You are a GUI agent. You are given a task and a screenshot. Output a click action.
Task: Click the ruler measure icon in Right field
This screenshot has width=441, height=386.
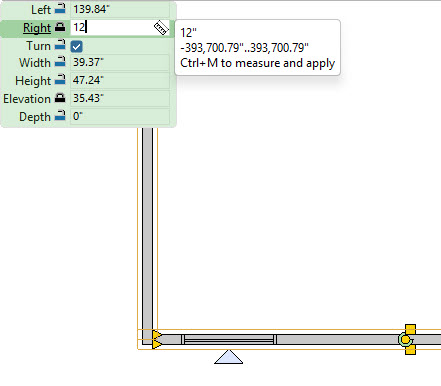click(x=161, y=28)
